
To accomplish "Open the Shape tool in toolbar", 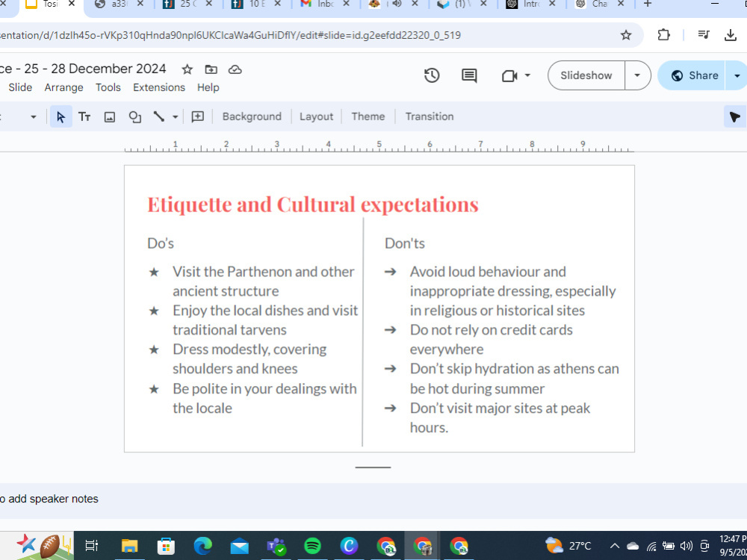I will pos(134,116).
